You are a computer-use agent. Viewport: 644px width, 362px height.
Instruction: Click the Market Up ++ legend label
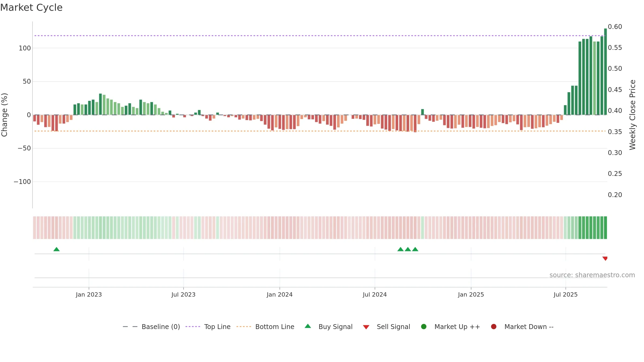tap(457, 327)
